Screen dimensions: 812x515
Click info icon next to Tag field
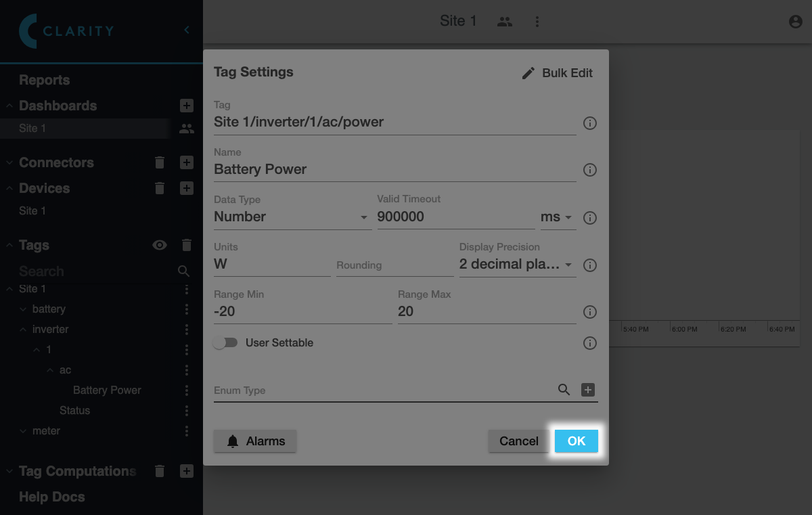(589, 123)
